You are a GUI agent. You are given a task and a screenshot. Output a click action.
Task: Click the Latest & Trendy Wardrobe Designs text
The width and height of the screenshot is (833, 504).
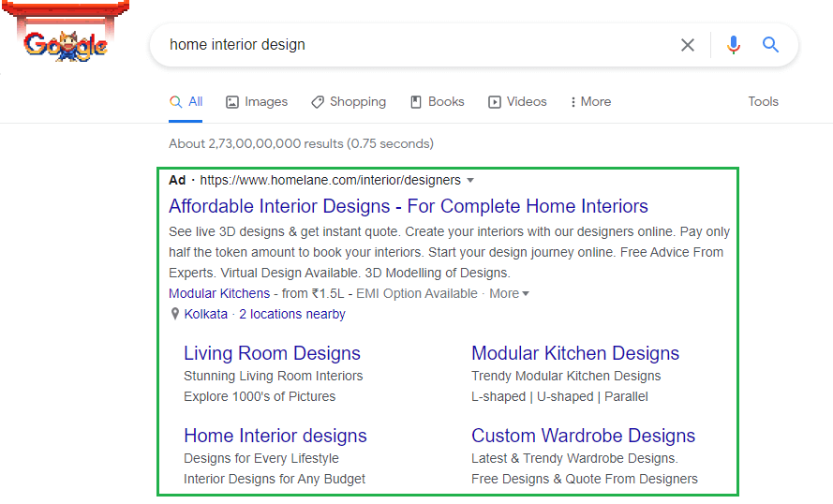574,458
